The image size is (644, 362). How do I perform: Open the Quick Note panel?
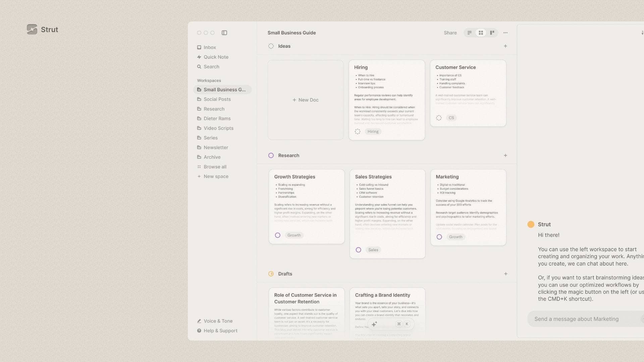(x=216, y=57)
